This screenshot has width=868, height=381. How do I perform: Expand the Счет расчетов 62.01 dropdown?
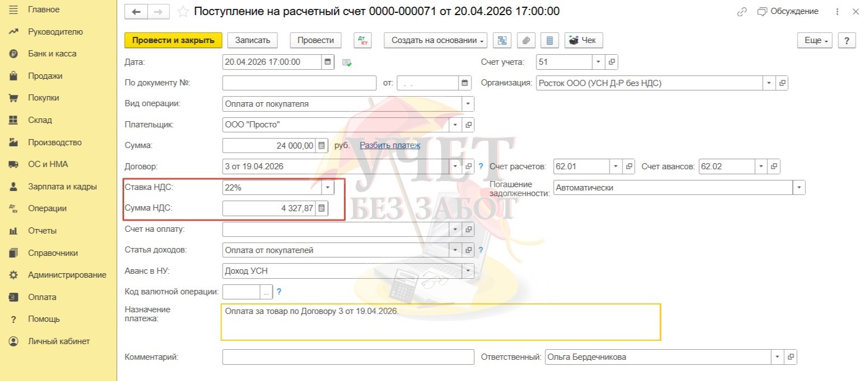[x=616, y=166]
